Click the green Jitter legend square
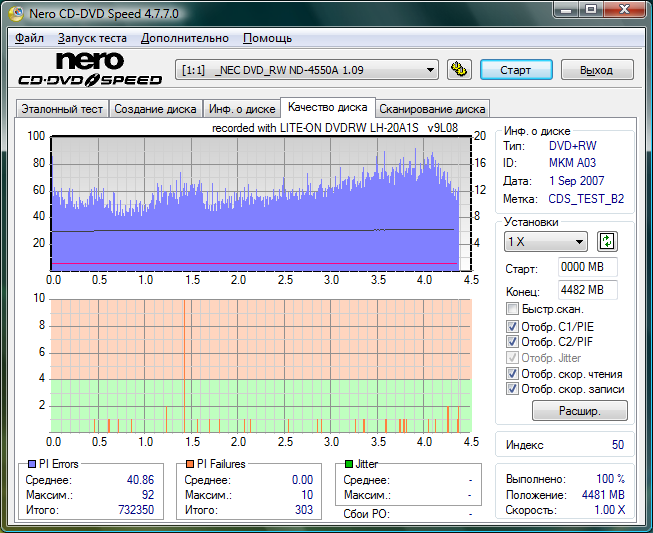This screenshot has height=533, width=653. [x=348, y=464]
